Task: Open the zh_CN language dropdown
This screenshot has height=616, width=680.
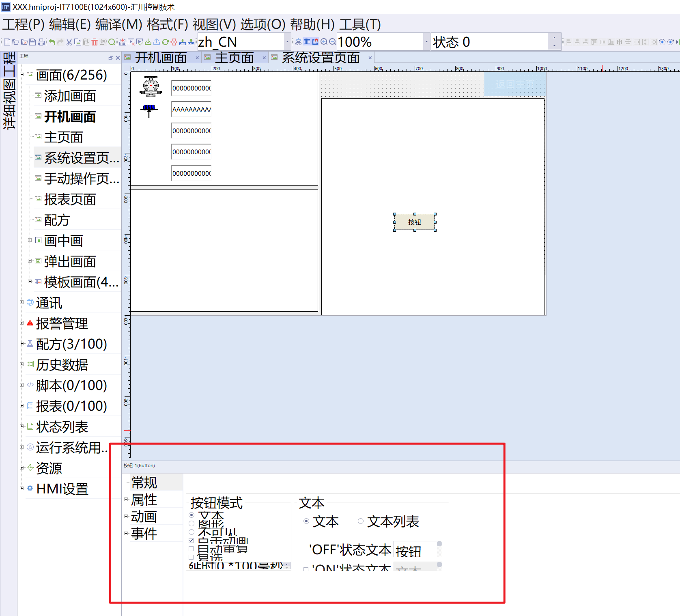Action: pyautogui.click(x=287, y=42)
